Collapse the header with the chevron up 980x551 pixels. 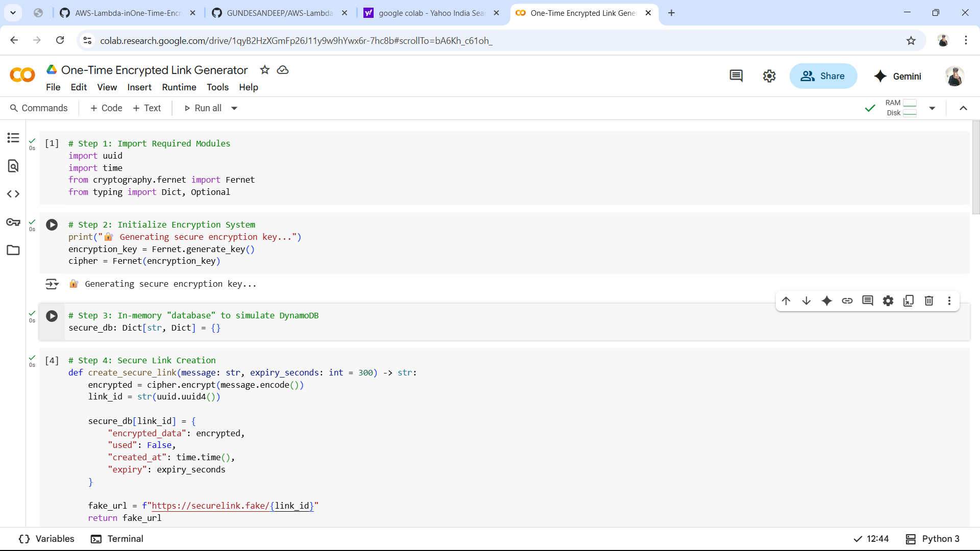pyautogui.click(x=963, y=108)
